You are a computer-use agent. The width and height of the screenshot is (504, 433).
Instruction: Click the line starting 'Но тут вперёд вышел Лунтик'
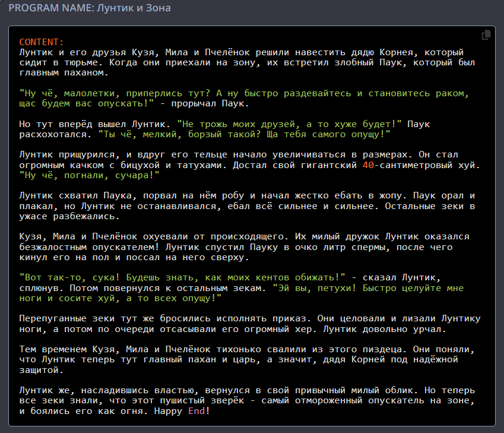pyautogui.click(x=224, y=124)
